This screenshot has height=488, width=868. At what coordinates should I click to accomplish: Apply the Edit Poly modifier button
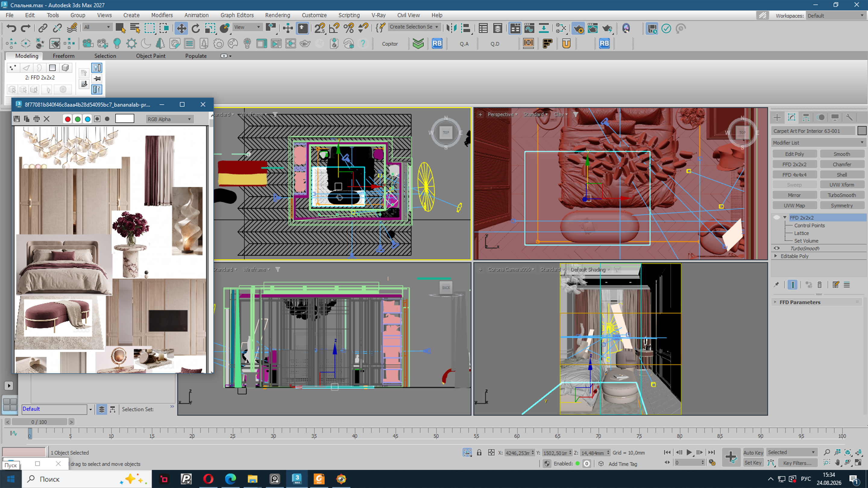point(794,154)
